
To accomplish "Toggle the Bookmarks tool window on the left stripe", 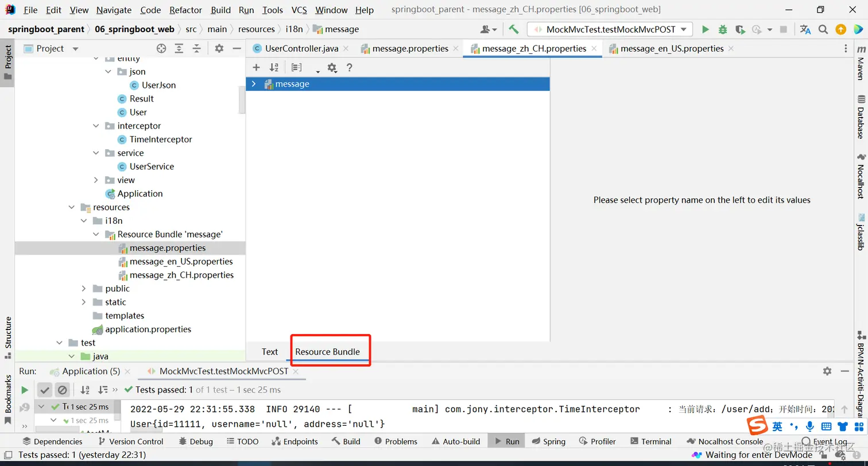I will (x=8, y=399).
